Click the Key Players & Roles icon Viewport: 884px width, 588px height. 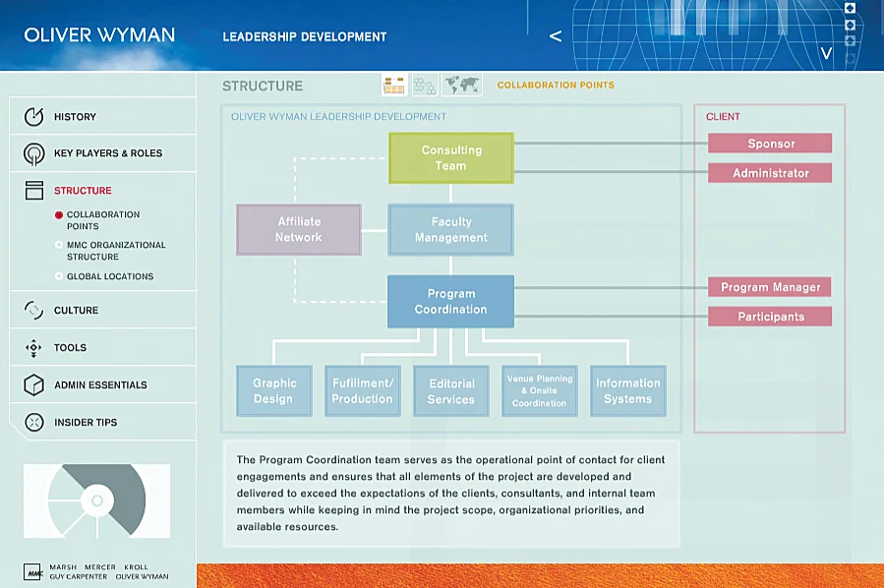33,153
